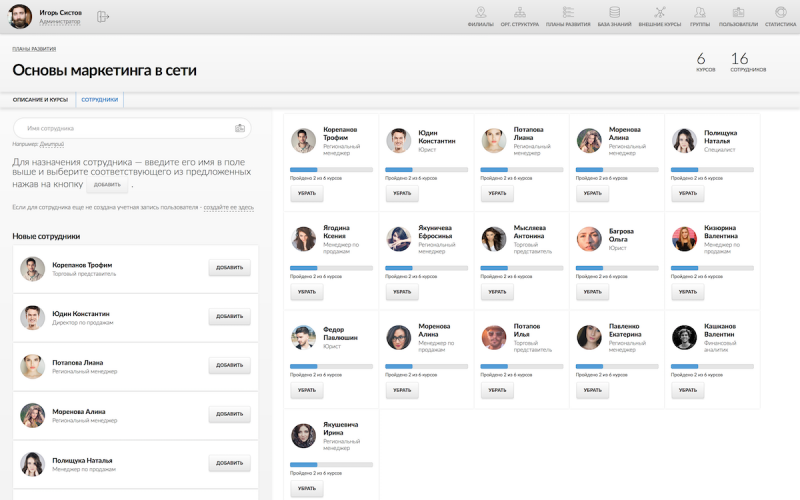Open the Статистика section icon

[780, 14]
